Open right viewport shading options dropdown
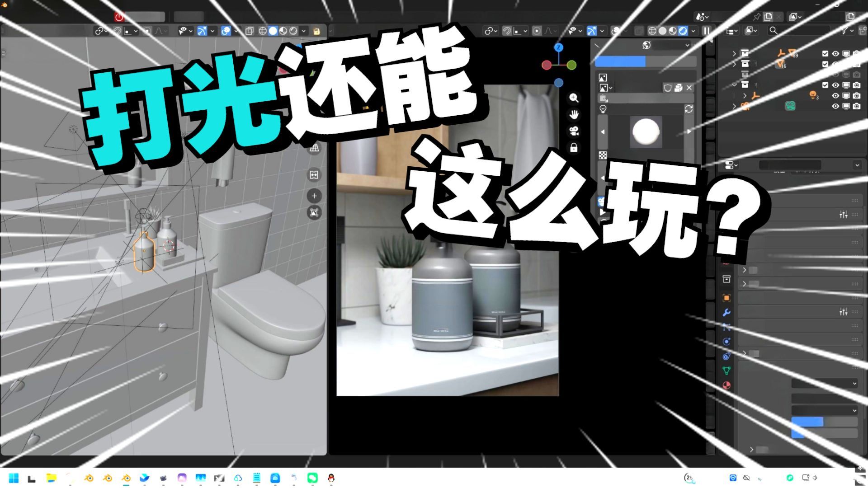The image size is (868, 488). 693,31
